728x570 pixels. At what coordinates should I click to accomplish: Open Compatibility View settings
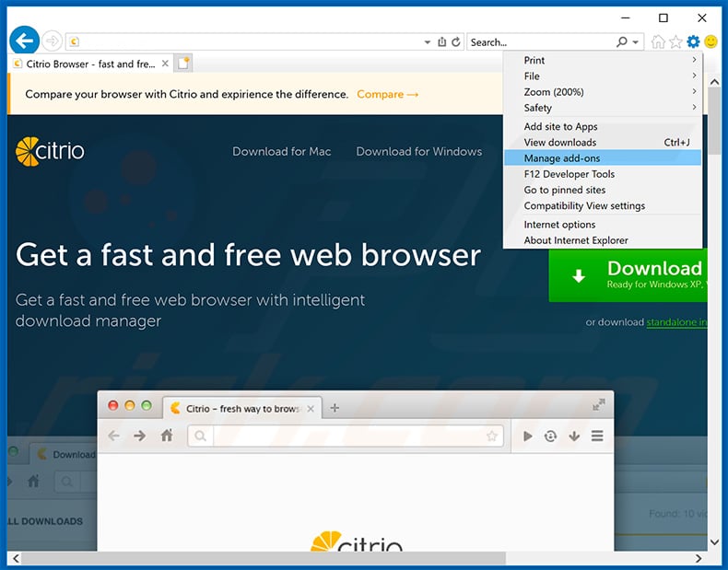[x=603, y=205]
